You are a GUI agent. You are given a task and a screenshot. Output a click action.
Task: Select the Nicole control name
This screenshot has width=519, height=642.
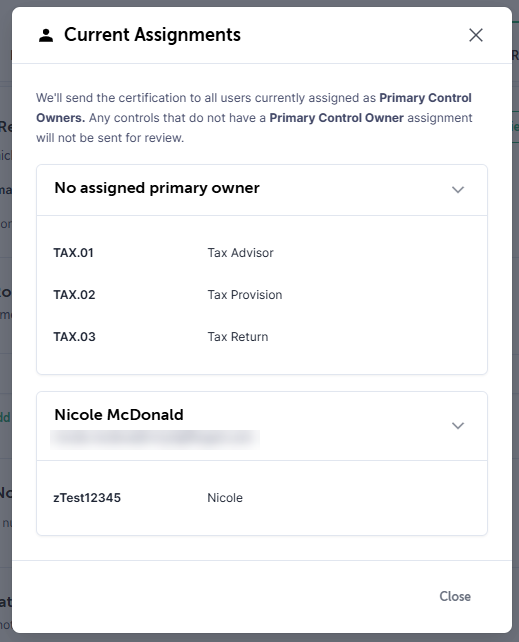225,498
